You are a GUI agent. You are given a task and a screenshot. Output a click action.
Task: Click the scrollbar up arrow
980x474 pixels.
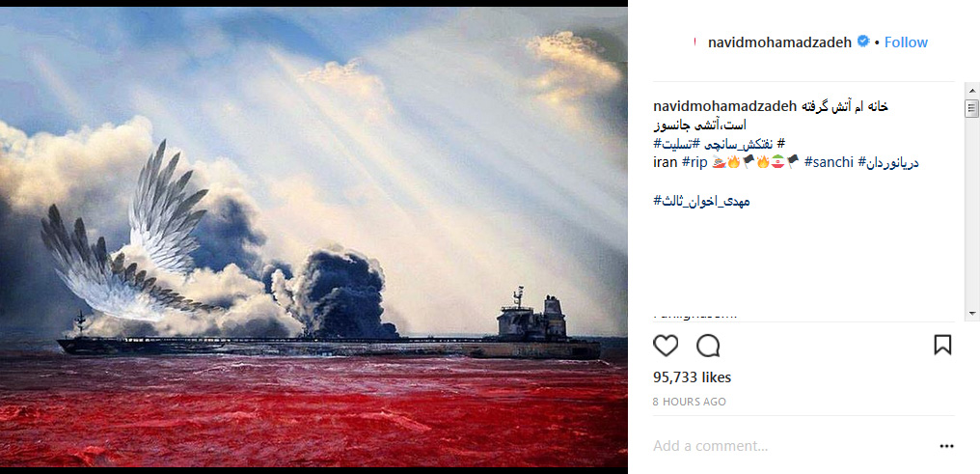(x=972, y=90)
